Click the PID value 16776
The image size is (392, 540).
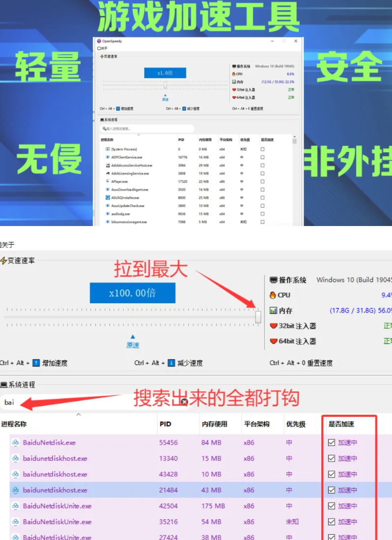point(183,157)
